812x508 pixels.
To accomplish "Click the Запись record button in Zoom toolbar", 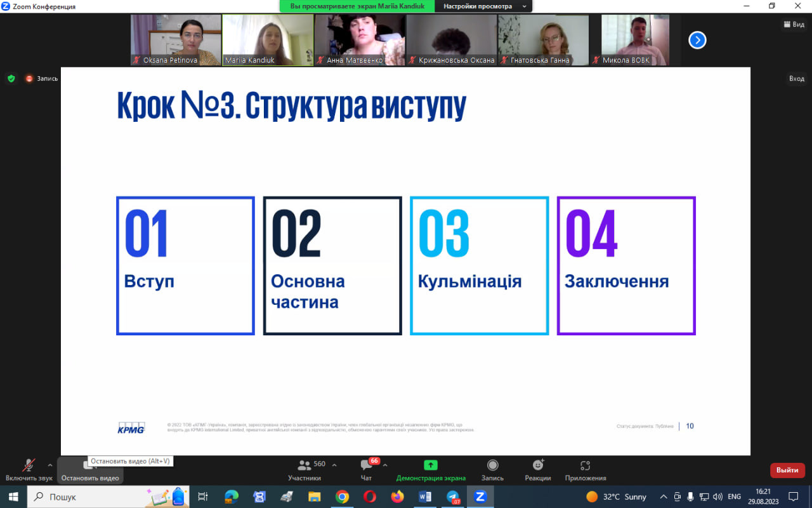I will 492,470.
